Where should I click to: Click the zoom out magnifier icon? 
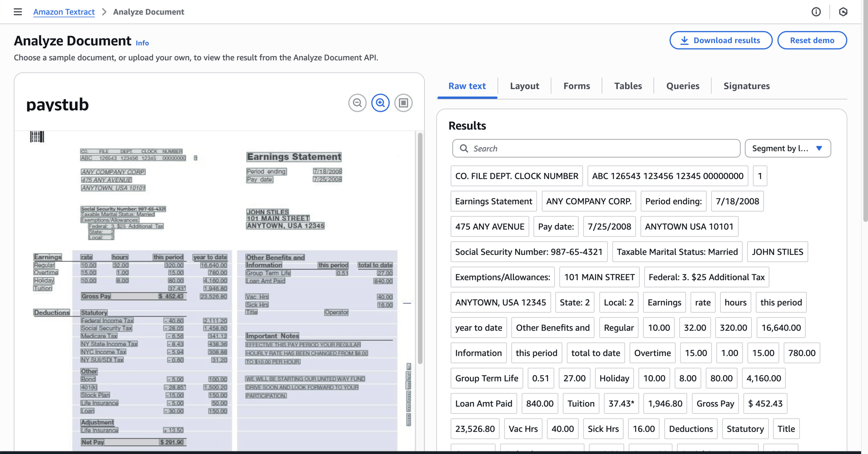coord(357,103)
